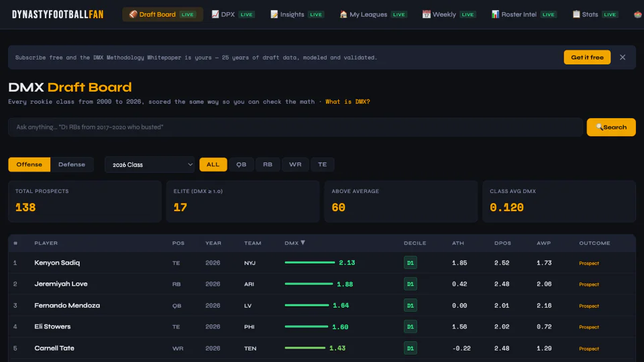The width and height of the screenshot is (644, 362).
Task: Open the Draft Board tab
Action: (162, 14)
